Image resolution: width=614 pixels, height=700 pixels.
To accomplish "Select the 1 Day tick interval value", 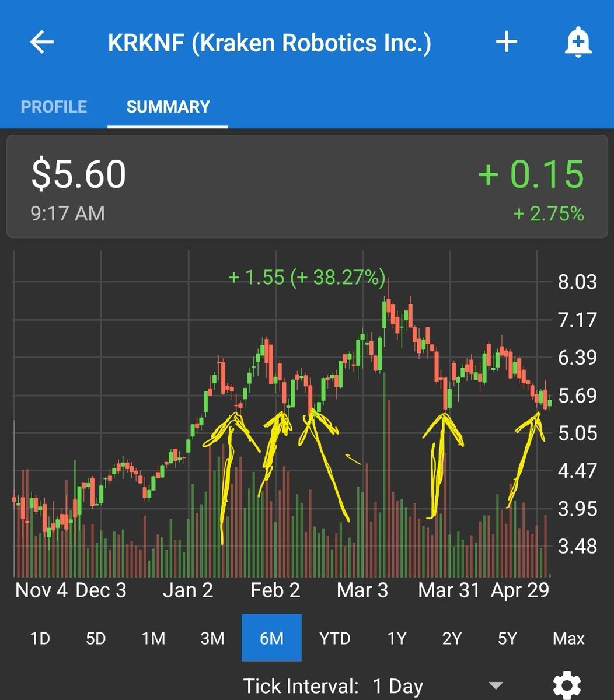I will coord(397,687).
